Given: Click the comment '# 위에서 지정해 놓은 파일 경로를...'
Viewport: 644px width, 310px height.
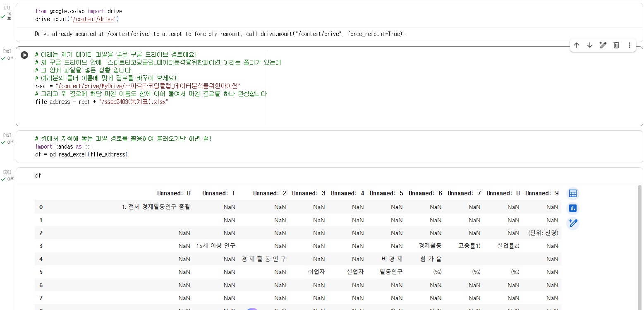Looking at the screenshot, I should click(x=123, y=139).
